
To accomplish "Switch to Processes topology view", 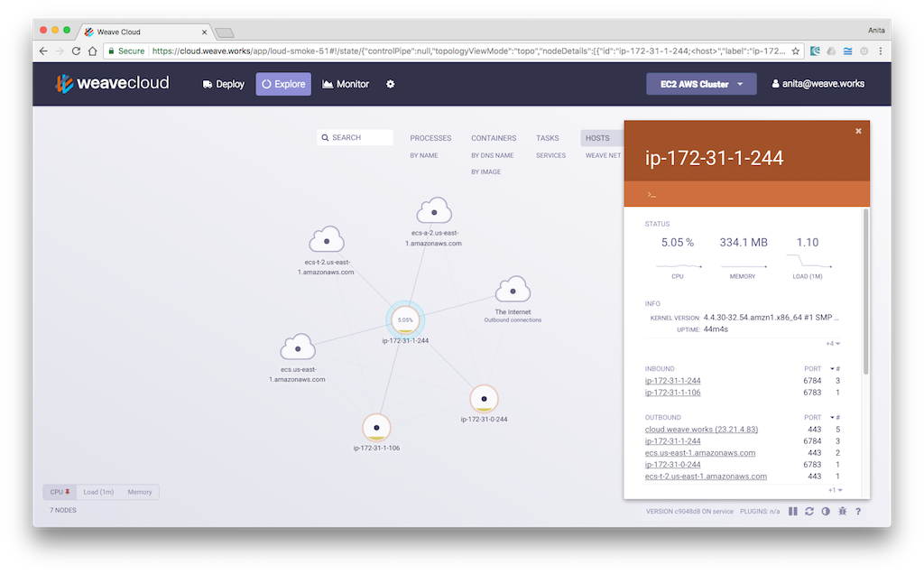I will tap(430, 138).
